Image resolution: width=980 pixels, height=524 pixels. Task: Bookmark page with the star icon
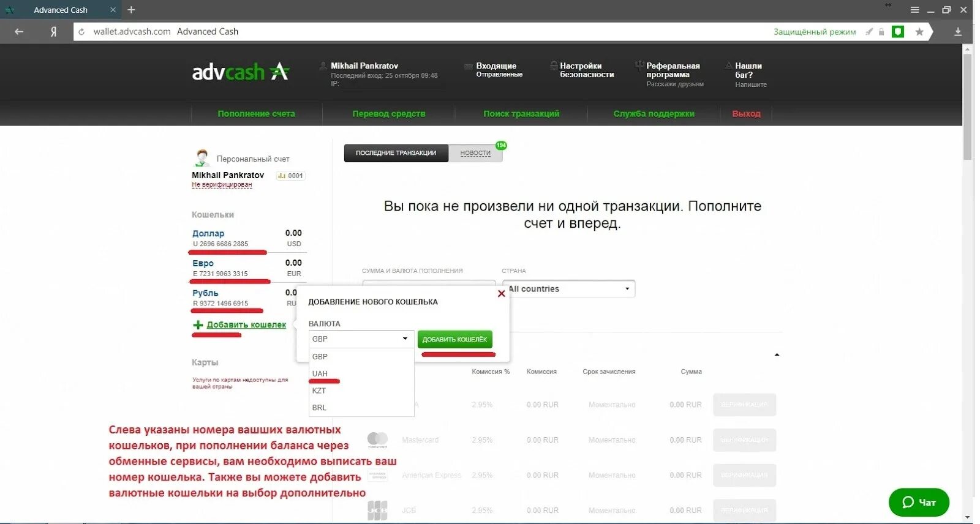pos(919,32)
